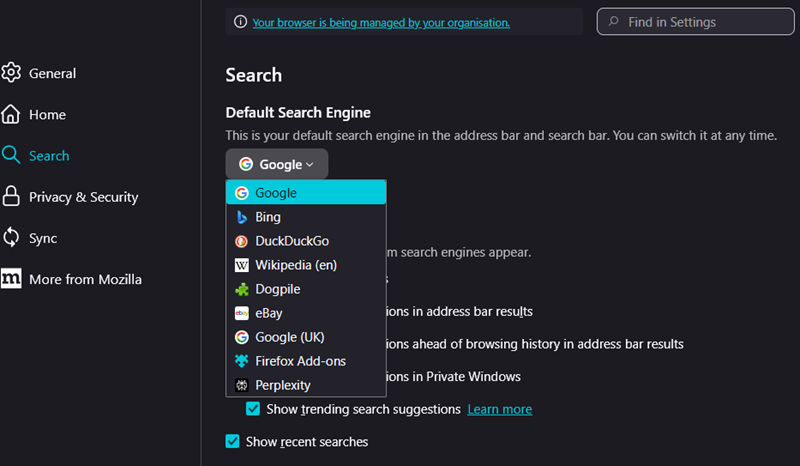This screenshot has width=800, height=466.
Task: Select Wikipedia (en) from the engine list
Action: (295, 265)
